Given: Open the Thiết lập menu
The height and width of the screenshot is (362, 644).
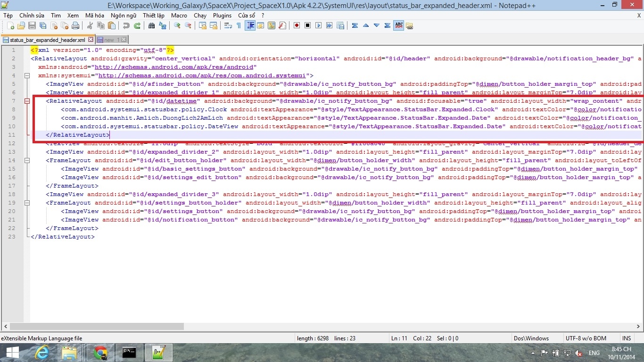Looking at the screenshot, I should pyautogui.click(x=154, y=16).
